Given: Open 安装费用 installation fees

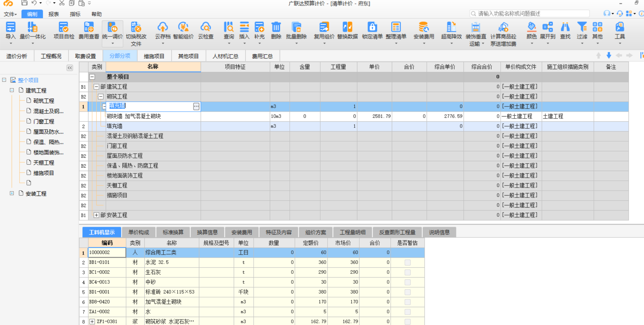Looking at the screenshot, I should click(x=424, y=30).
